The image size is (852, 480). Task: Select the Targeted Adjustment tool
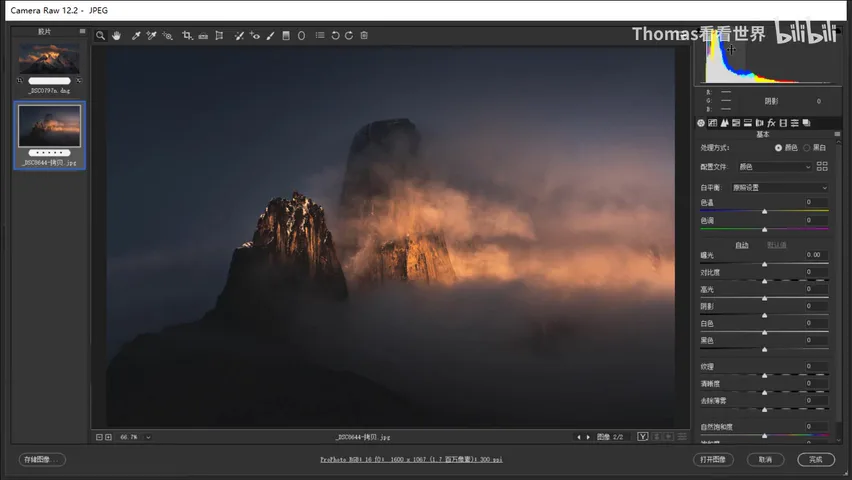tap(167, 35)
